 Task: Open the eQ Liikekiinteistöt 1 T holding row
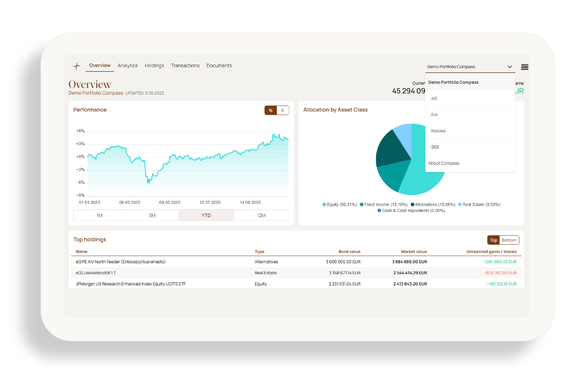coord(96,273)
